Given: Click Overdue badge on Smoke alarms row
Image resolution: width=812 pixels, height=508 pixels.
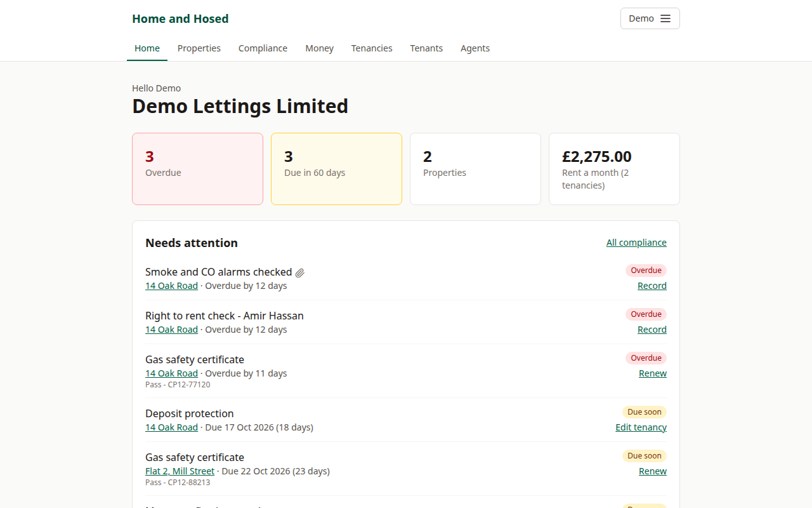Looking at the screenshot, I should (646, 271).
